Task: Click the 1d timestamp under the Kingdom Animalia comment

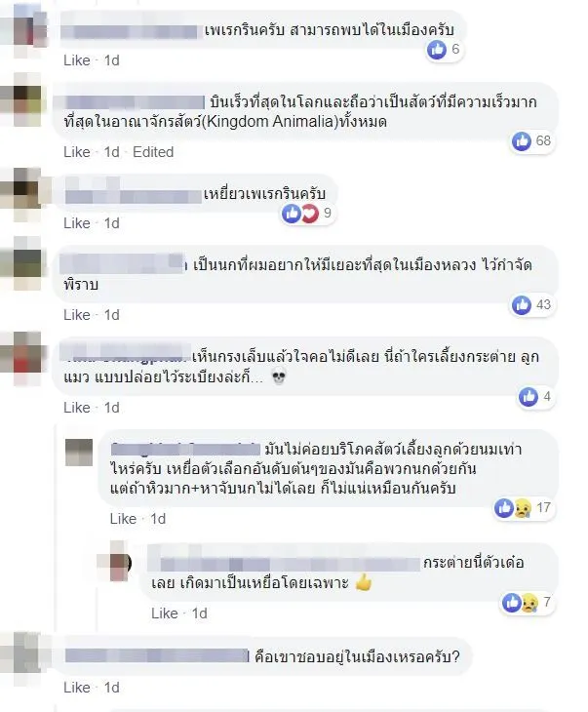Action: 112,151
